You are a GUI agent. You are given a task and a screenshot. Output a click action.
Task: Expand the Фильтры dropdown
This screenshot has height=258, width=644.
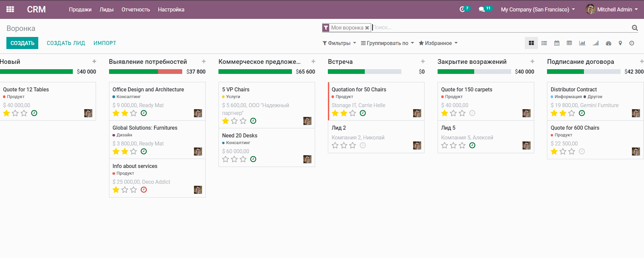coord(339,43)
